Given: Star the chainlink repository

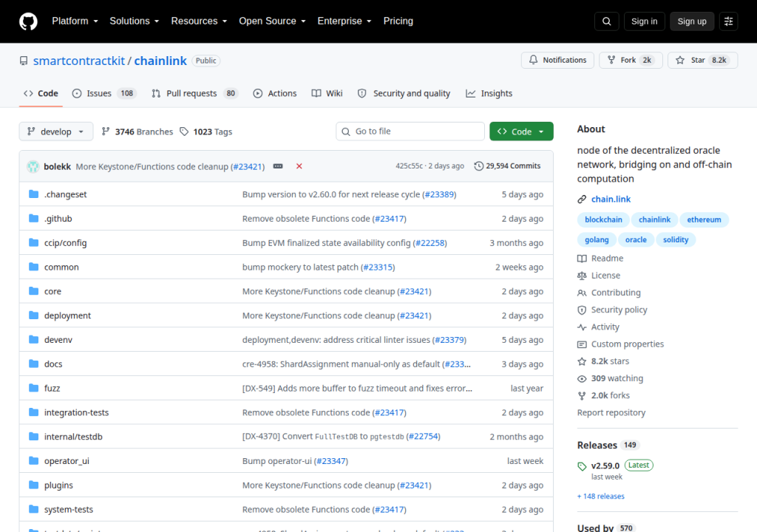Looking at the screenshot, I should (702, 60).
